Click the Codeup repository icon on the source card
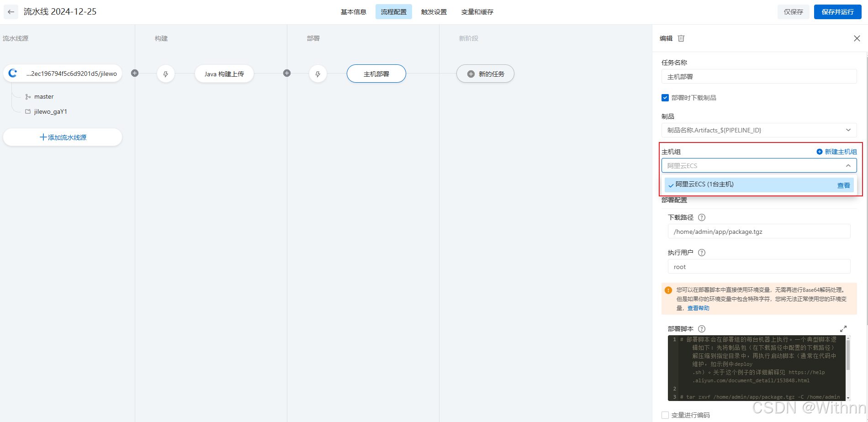This screenshot has width=868, height=422. [x=12, y=73]
